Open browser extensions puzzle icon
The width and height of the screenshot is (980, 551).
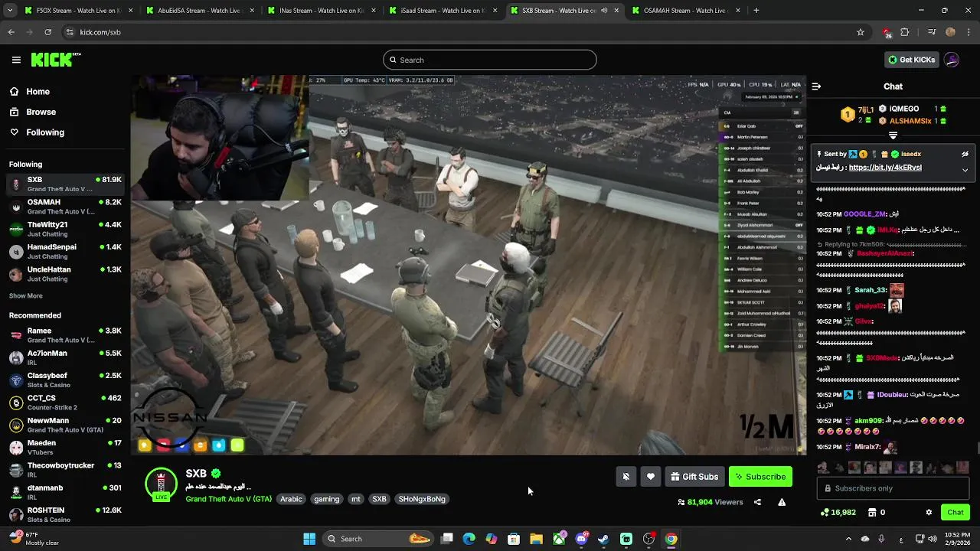(x=905, y=32)
